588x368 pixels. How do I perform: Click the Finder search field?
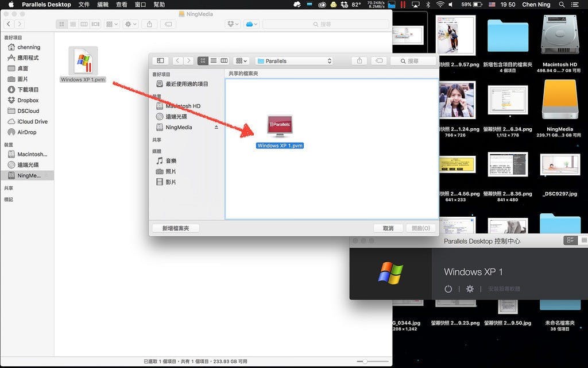coord(326,24)
